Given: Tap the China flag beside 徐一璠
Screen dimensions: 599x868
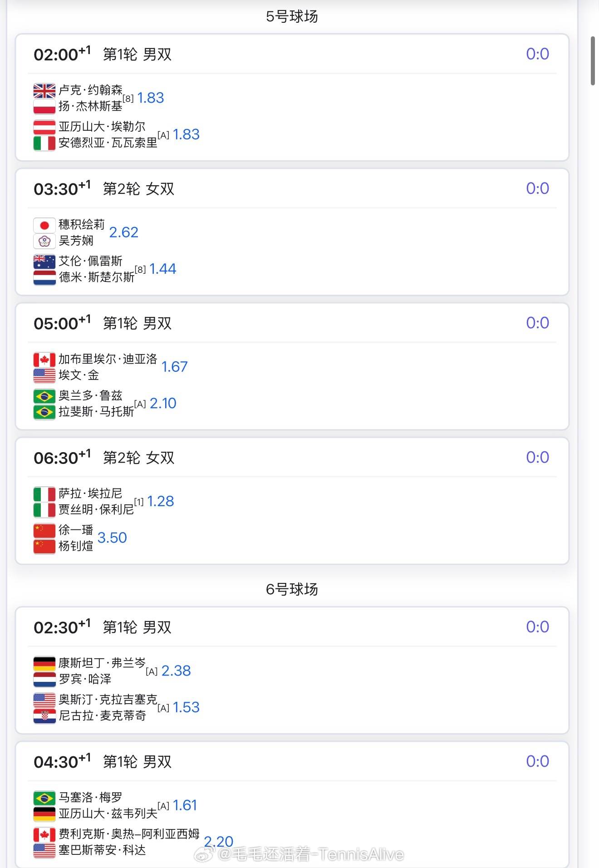Looking at the screenshot, I should click(x=44, y=530).
